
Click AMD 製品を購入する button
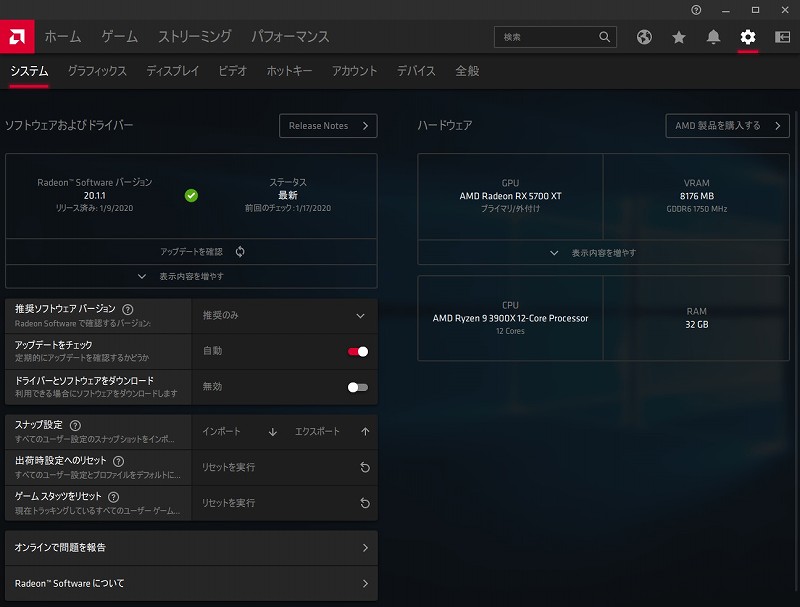pyautogui.click(x=727, y=126)
